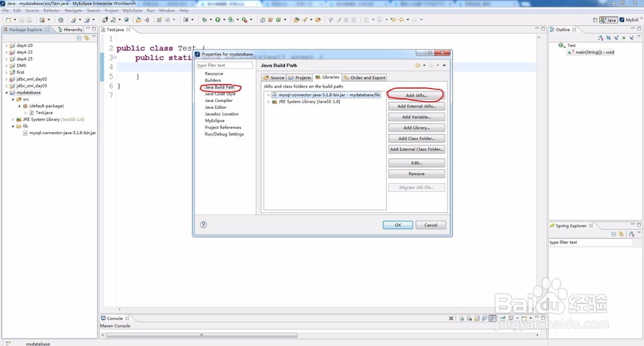Expand mysql-connector jar entry in Libraries list
Image resolution: width=644 pixels, height=346 pixels.
click(x=268, y=95)
